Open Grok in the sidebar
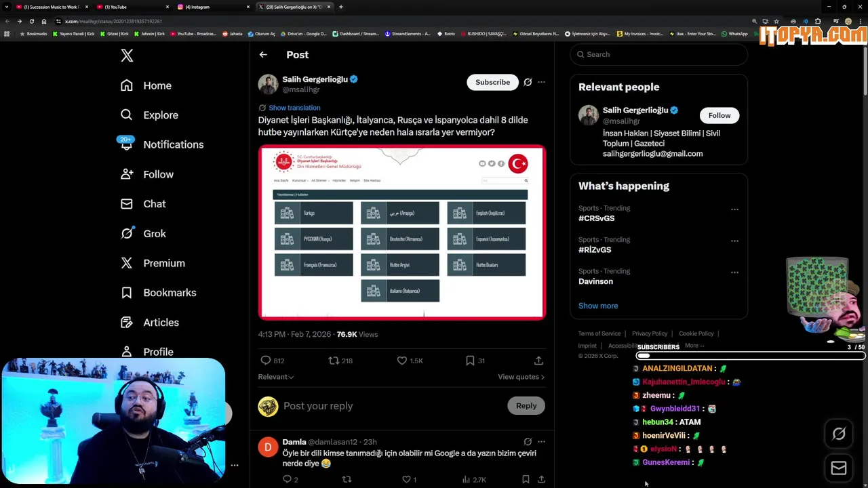Viewport: 868px width, 488px height. tap(143, 234)
